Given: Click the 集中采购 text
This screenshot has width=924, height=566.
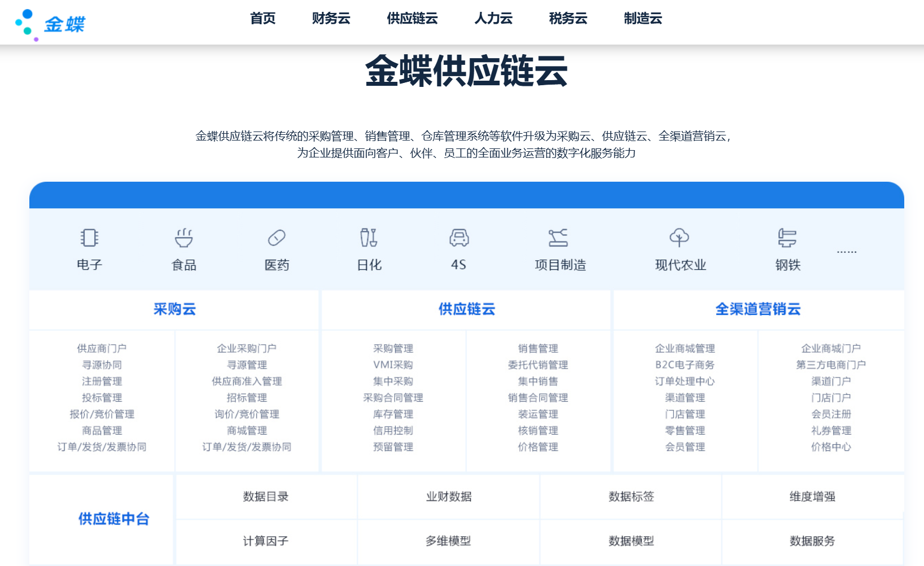Looking at the screenshot, I should pyautogui.click(x=393, y=381).
